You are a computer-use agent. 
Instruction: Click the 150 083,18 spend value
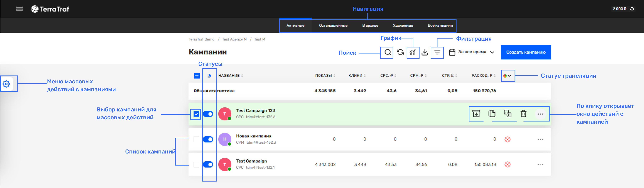(485, 165)
